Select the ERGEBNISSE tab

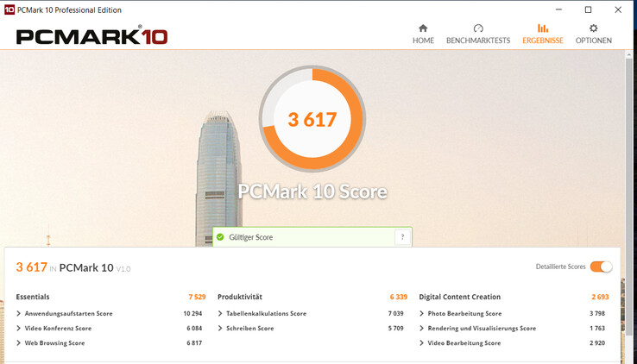[x=543, y=35]
